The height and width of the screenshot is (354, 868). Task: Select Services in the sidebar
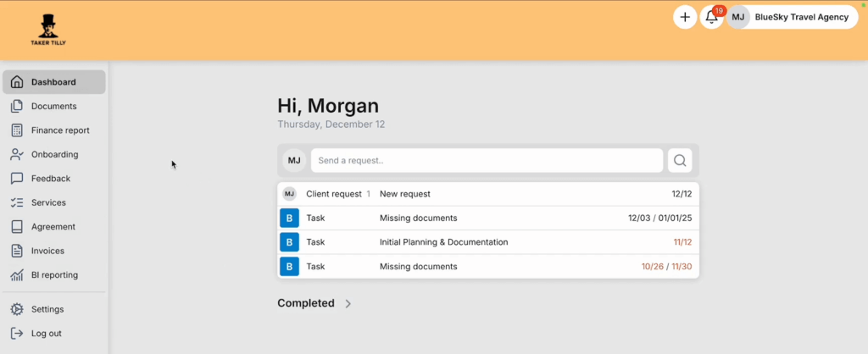(x=48, y=202)
